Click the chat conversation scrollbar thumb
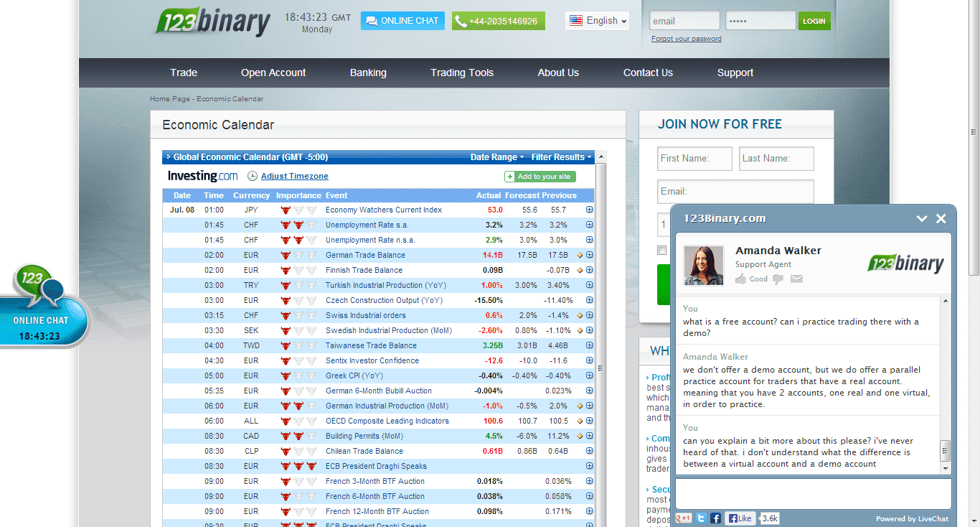The width and height of the screenshot is (980, 527). pos(946,451)
